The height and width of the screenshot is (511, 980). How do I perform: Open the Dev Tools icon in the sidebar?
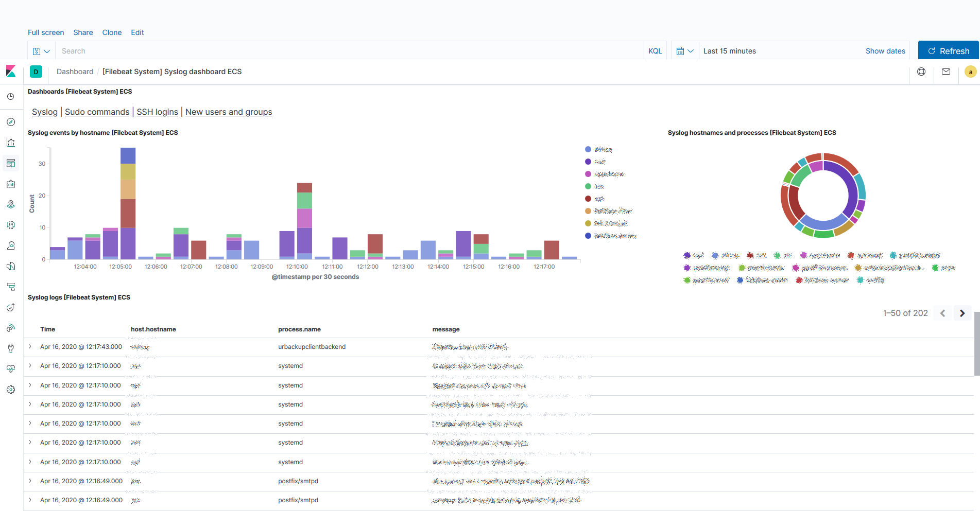pyautogui.click(x=11, y=348)
